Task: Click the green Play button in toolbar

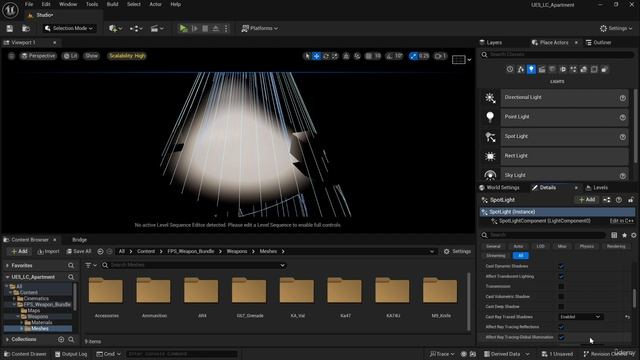Action: click(x=183, y=28)
